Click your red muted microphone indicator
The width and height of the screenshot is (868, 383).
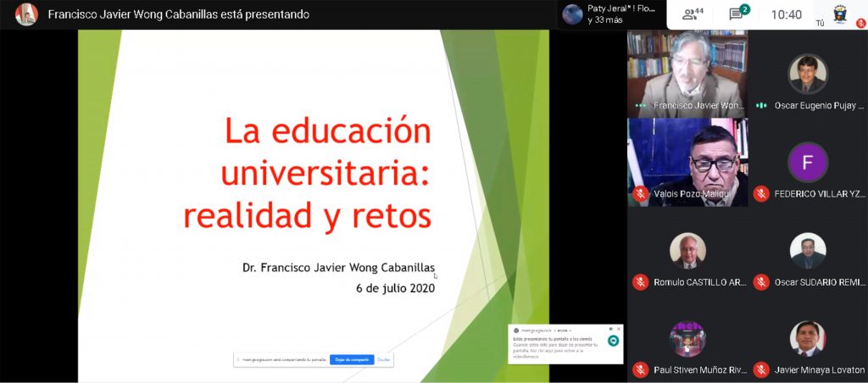coord(861,23)
